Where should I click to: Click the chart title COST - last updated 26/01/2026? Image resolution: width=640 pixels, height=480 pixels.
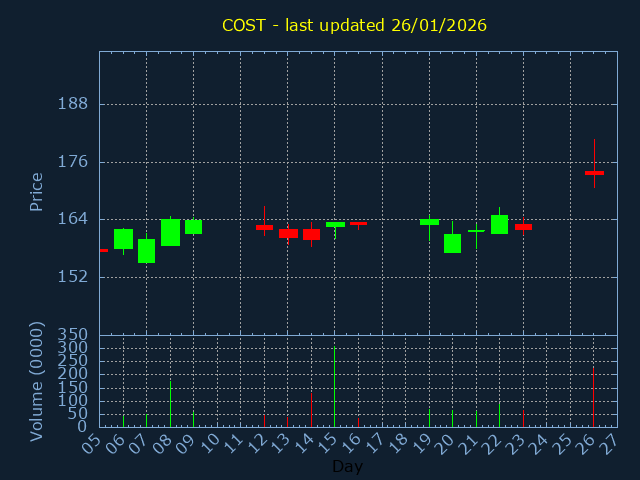click(354, 25)
